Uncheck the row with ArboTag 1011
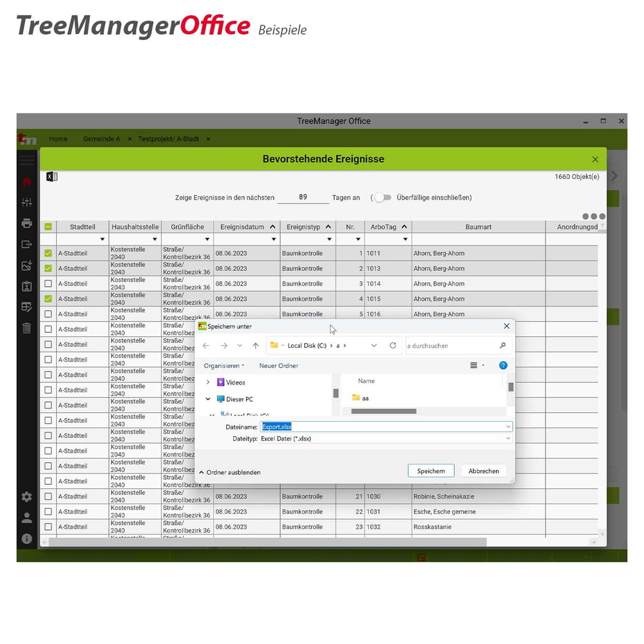The height and width of the screenshot is (644, 644). click(x=48, y=253)
